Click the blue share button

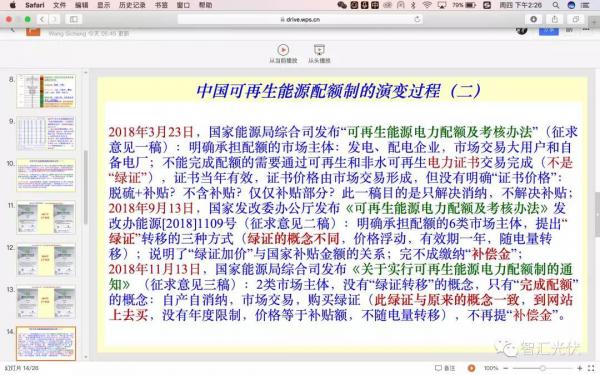pos(549,30)
